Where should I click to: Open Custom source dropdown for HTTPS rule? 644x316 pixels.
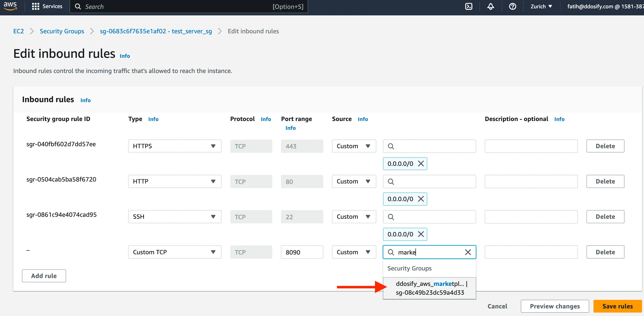(x=354, y=146)
